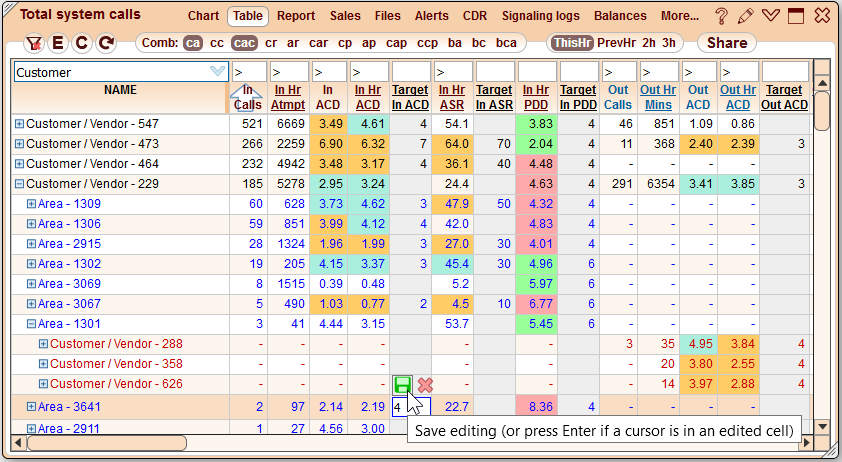This screenshot has height=462, width=842.
Task: Collapse Customer / Vendor - 229 row
Action: point(19,183)
